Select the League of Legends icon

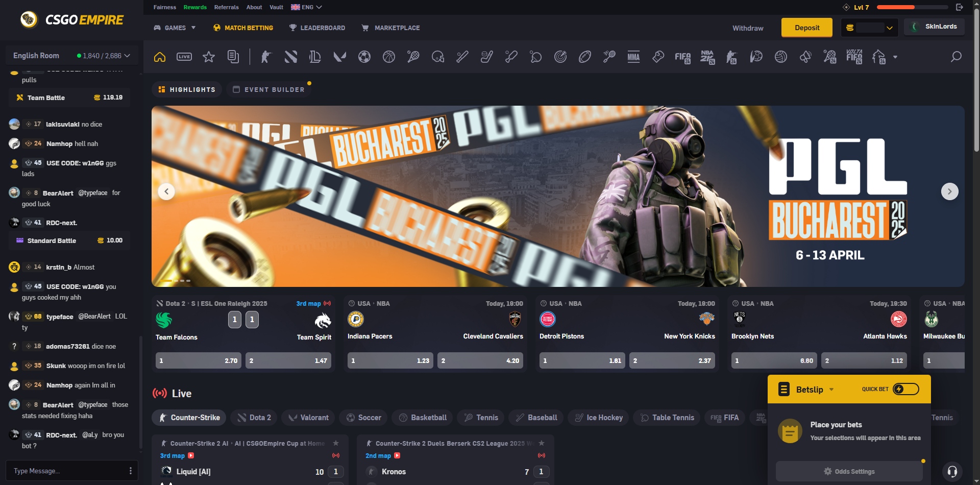[315, 57]
